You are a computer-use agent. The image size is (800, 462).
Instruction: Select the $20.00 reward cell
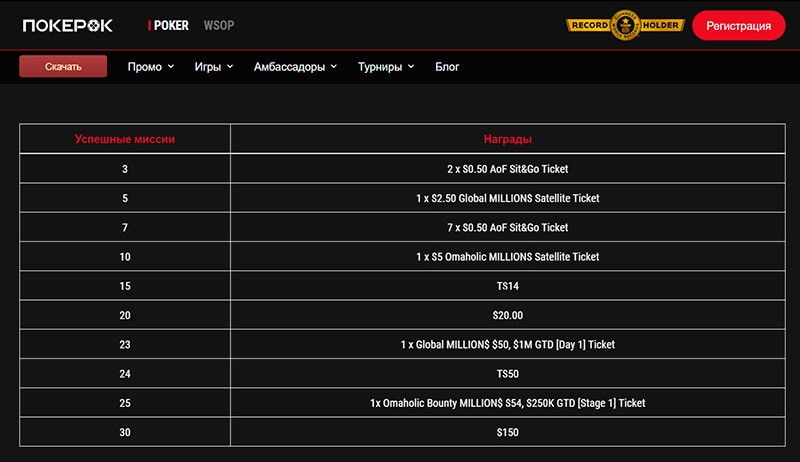click(x=507, y=315)
